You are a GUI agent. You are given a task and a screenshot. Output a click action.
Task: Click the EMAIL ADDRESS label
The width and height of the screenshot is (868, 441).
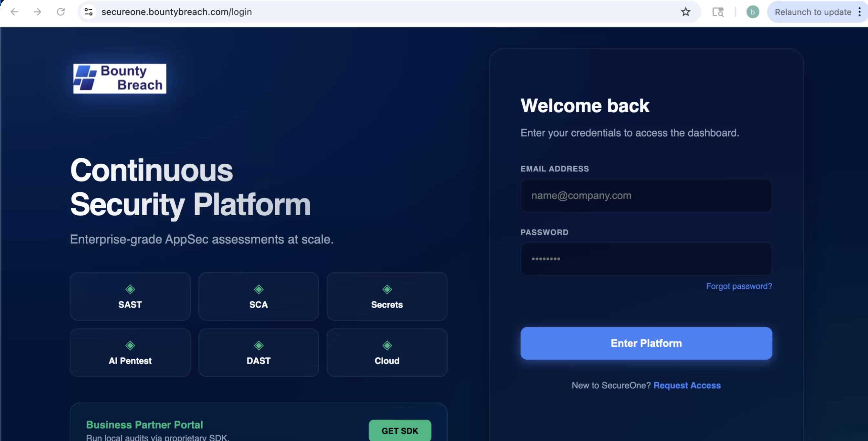coord(555,169)
